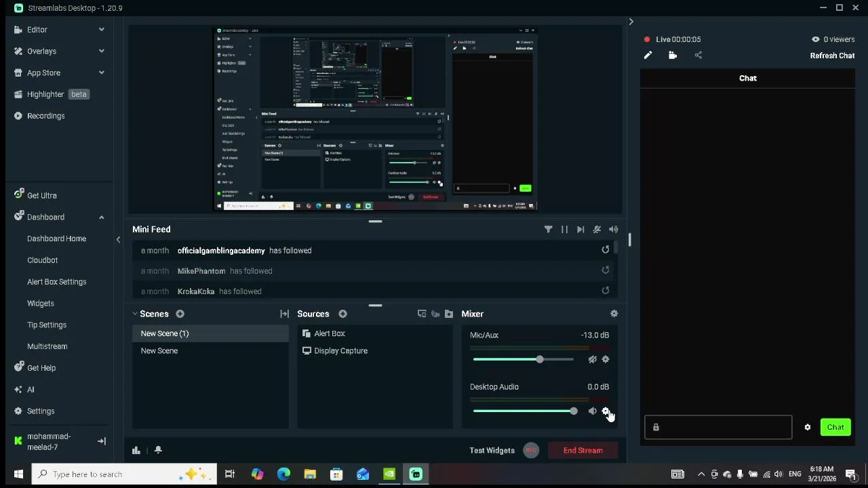Mute the Desktop Audio source
Viewport: 868px width, 488px height.
(x=592, y=411)
